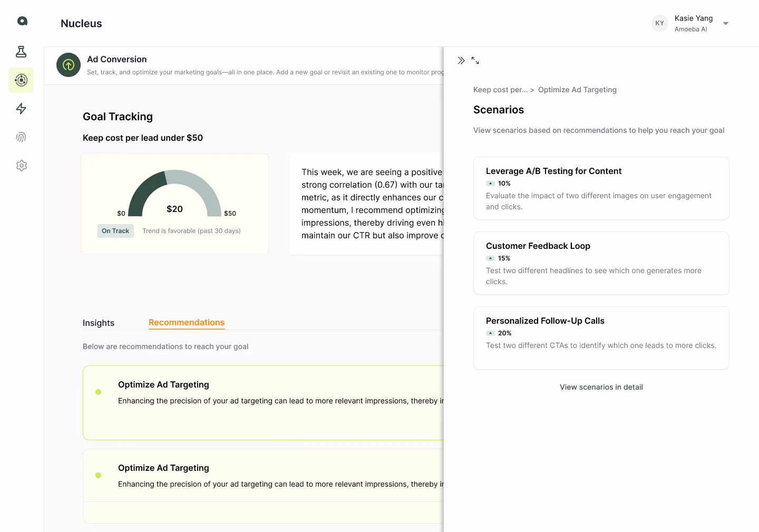Open the fingerprint sidebar icon
759x532 pixels.
pyautogui.click(x=21, y=137)
